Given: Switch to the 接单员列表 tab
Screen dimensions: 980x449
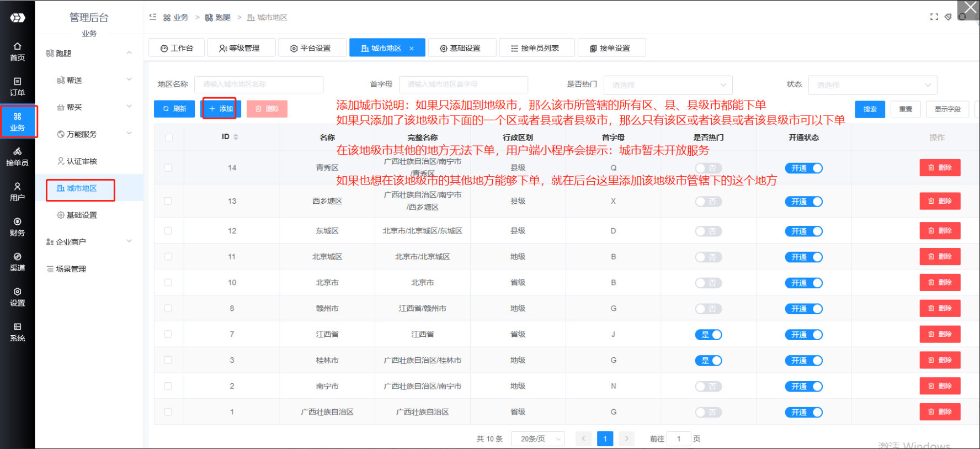Looking at the screenshot, I should click(536, 48).
